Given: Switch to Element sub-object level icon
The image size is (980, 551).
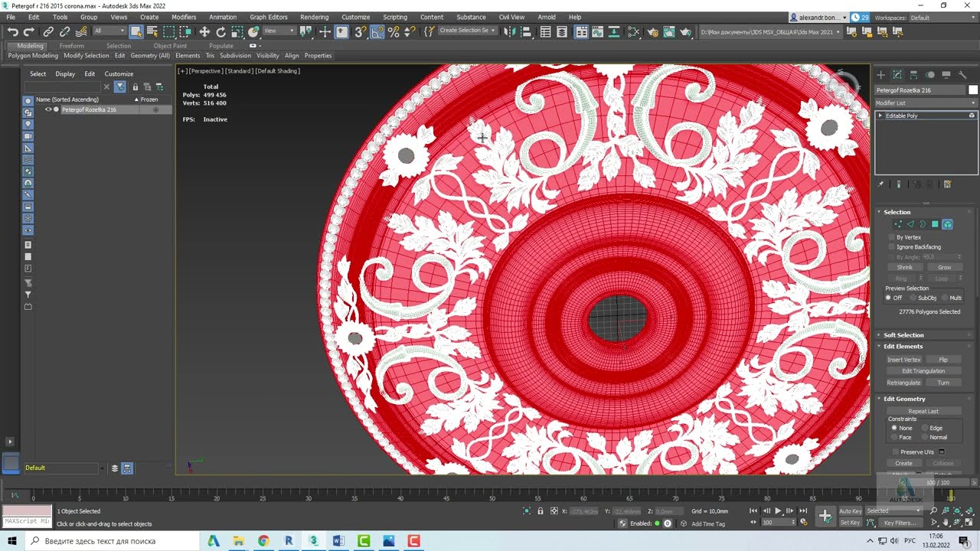Looking at the screenshot, I should pos(947,224).
